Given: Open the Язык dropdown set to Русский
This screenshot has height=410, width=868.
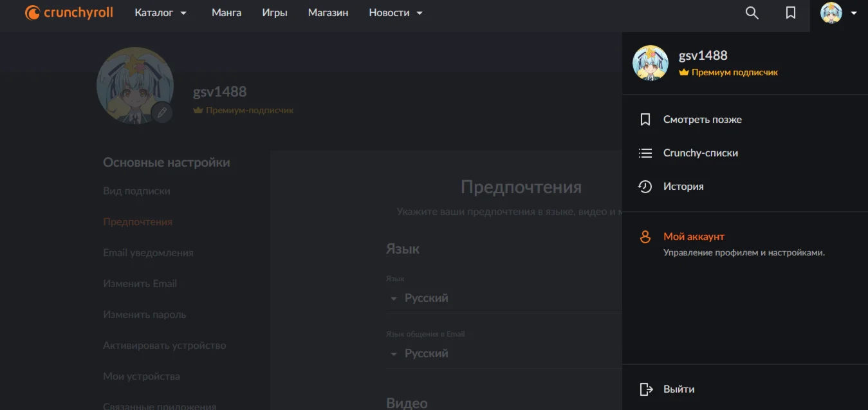Looking at the screenshot, I should (504, 299).
